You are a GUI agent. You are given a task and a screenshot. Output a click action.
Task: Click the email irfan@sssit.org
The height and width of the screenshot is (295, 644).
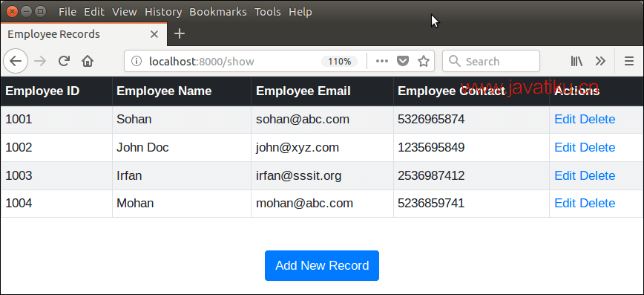298,175
